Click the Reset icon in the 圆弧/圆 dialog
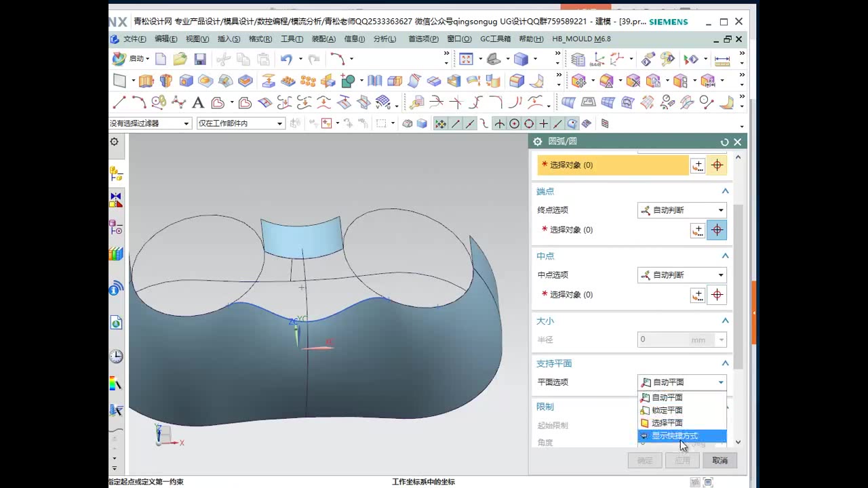 click(x=724, y=142)
